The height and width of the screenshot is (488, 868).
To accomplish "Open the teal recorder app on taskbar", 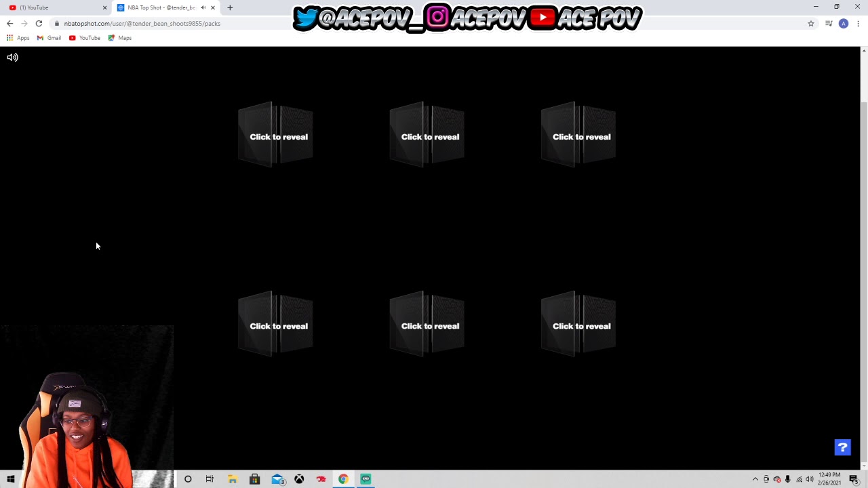I will (x=366, y=479).
